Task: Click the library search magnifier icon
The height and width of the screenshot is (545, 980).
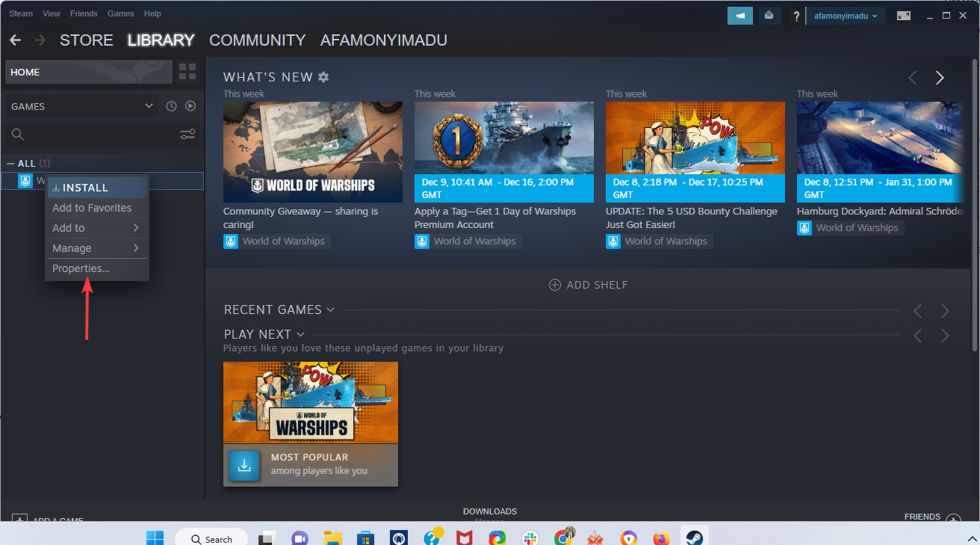Action: click(x=18, y=135)
